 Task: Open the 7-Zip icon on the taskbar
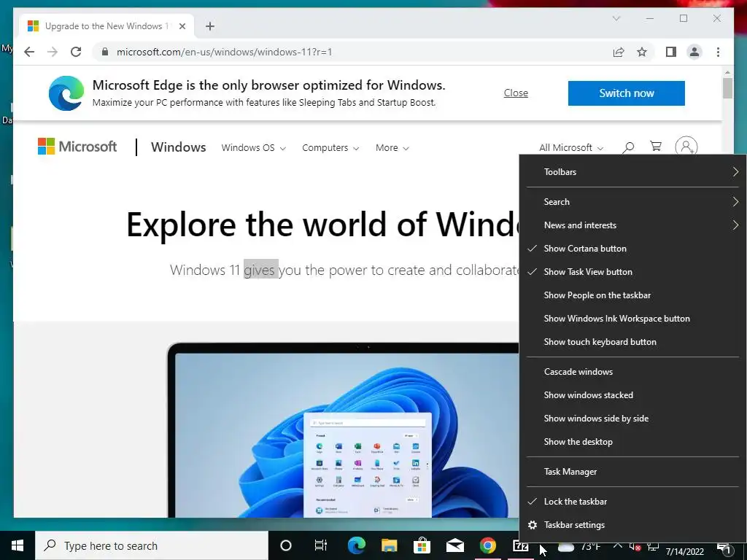(520, 546)
